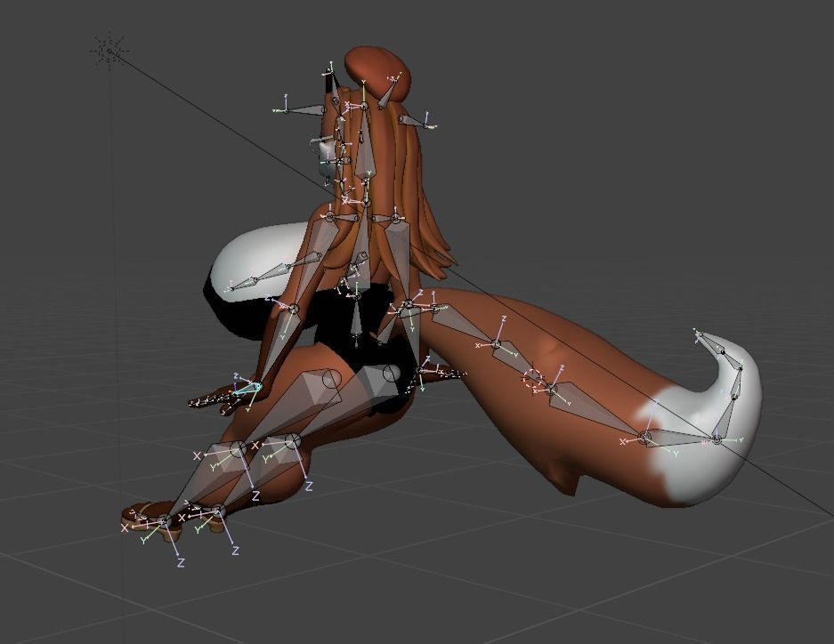Viewport: 834px width, 644px height.
Task: Select the pelvis bone on the black shorts
Action: point(356,322)
